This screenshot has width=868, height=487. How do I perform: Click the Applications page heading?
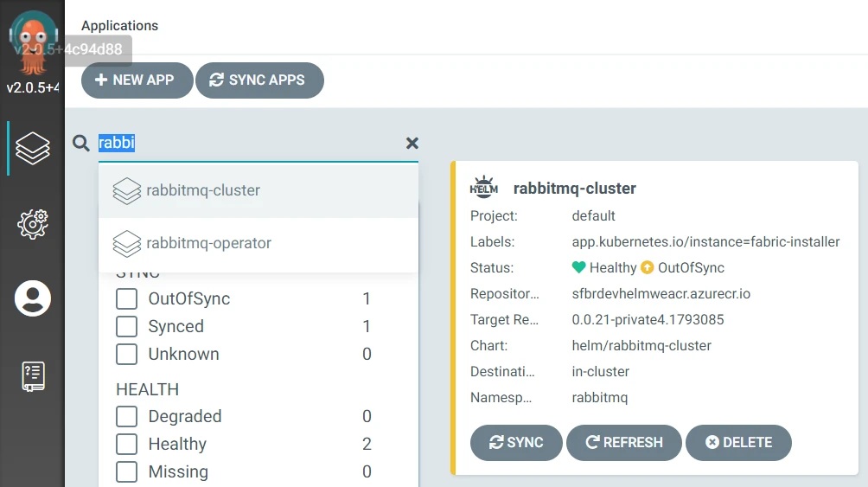tap(119, 25)
